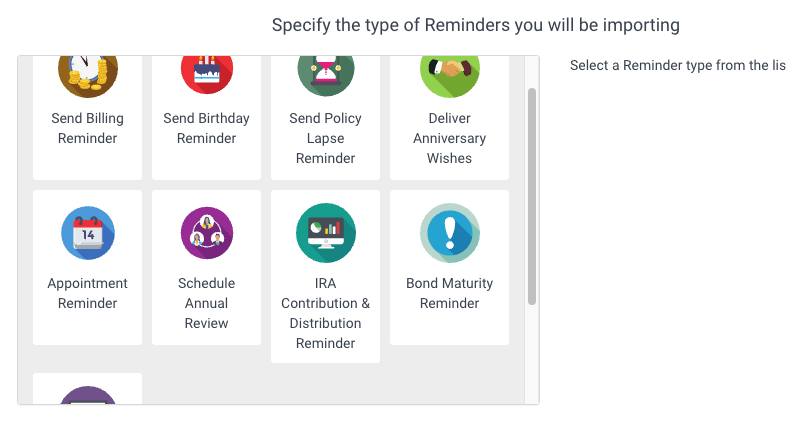Select the Appointment Reminder label
The image size is (786, 432).
tap(87, 293)
